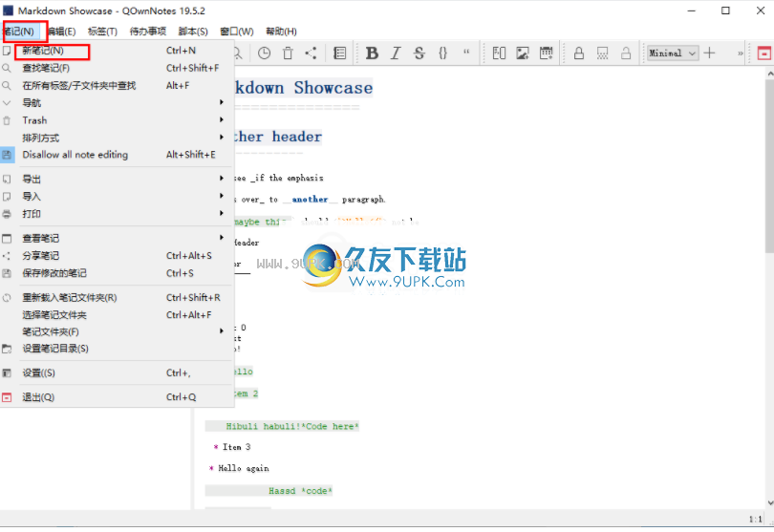Viewport: 774px width, 532px height.
Task: Open the 笔记(N) menu
Action: (x=20, y=32)
